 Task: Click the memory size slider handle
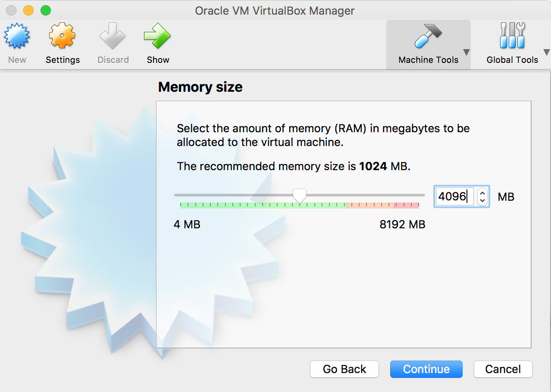(299, 196)
